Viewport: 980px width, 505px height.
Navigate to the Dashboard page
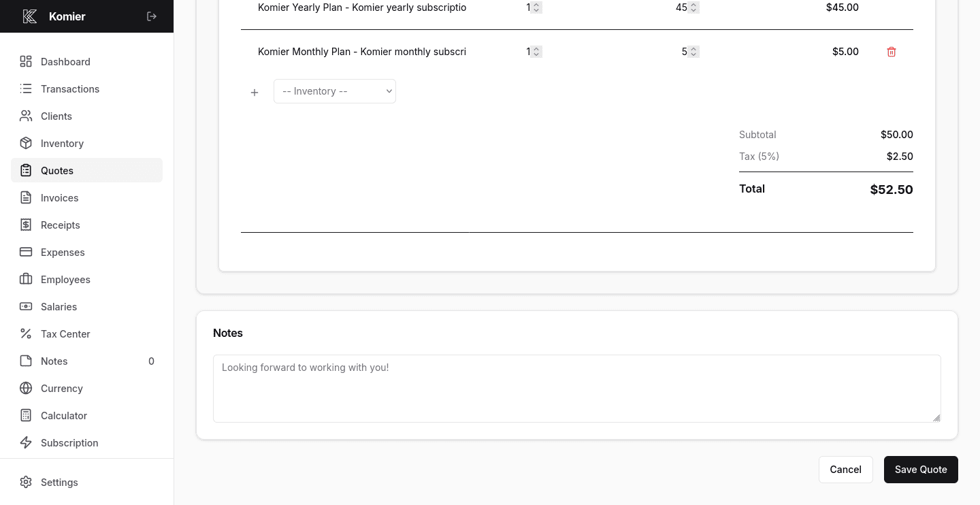coord(65,62)
